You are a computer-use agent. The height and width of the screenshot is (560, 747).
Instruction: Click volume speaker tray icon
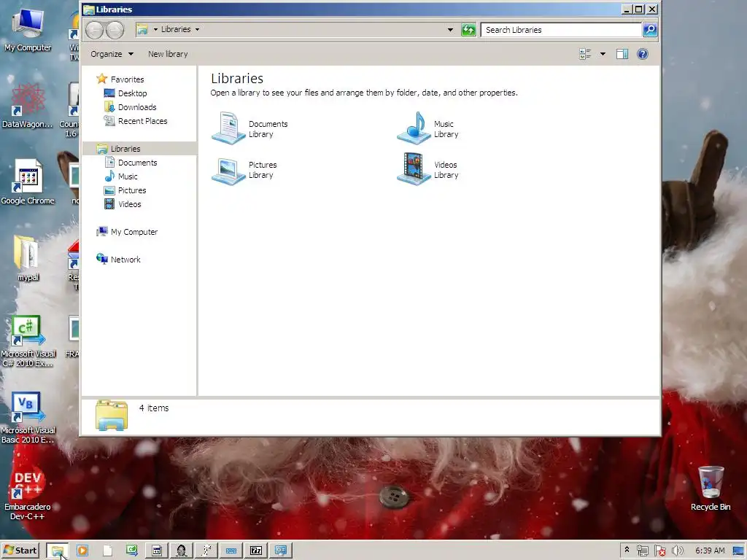677,551
